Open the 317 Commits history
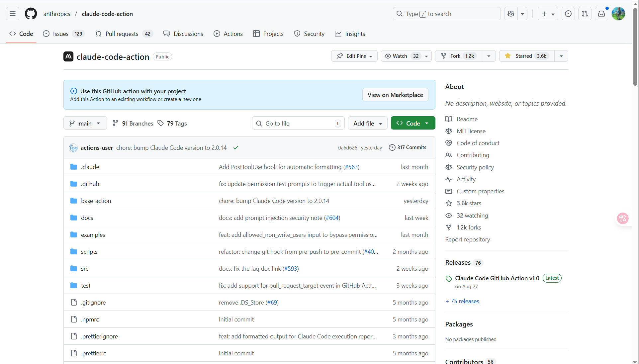Viewport: 639px width, 364px height. pos(408,147)
